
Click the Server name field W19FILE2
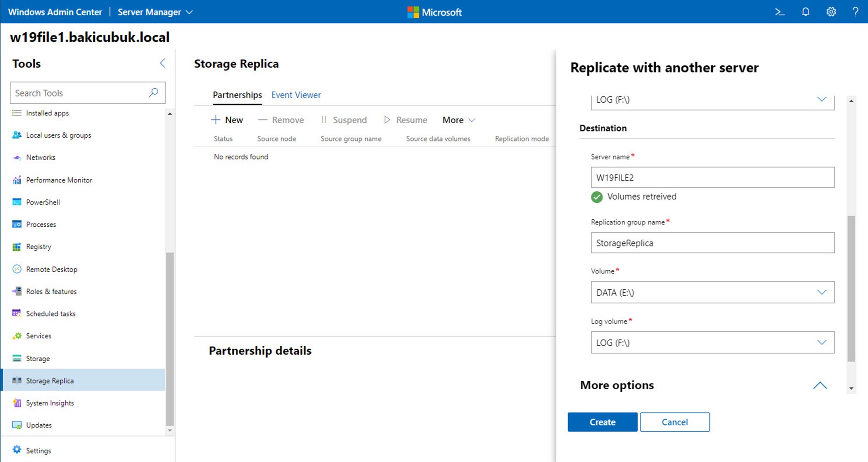click(712, 177)
